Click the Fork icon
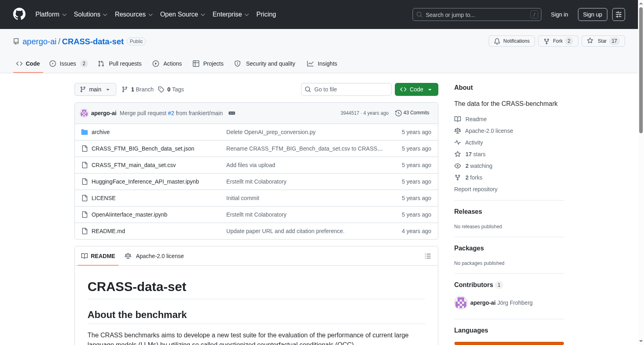The image size is (644, 345). [x=547, y=41]
